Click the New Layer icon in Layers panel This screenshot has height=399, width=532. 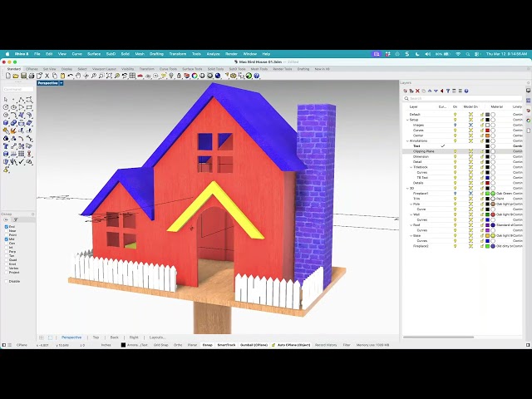406,91
